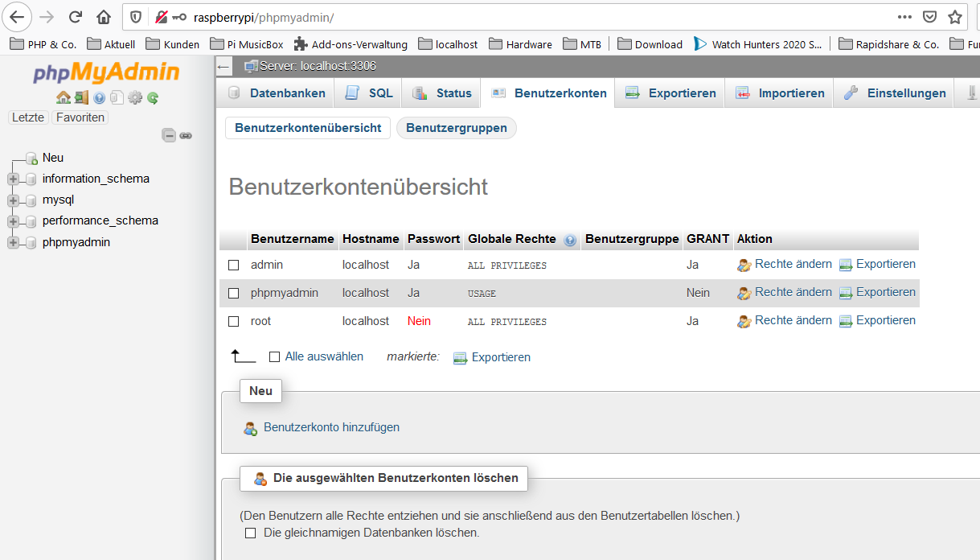Viewport: 980px width, 560px height.
Task: Click the Firefox bookmark star icon
Action: pos(954,17)
